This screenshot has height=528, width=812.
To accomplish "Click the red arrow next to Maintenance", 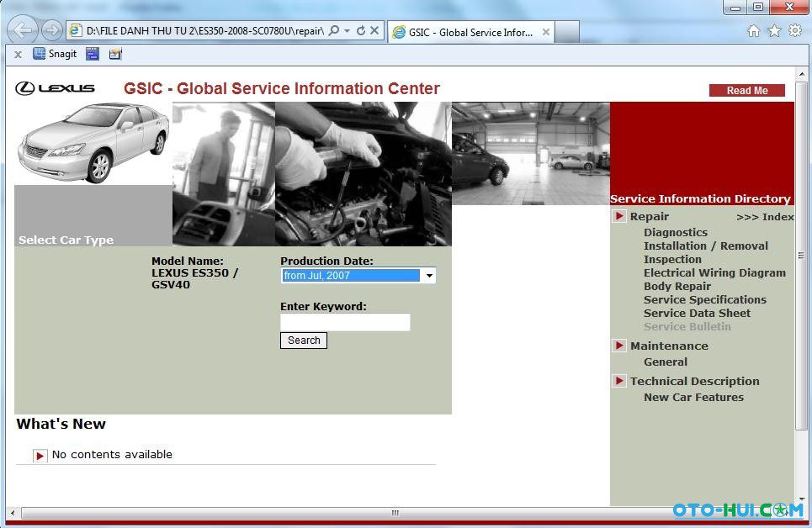I will tap(618, 346).
